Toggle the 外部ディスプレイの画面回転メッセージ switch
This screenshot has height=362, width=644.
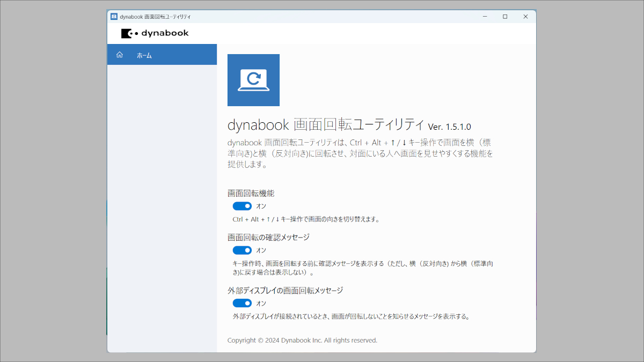click(242, 303)
